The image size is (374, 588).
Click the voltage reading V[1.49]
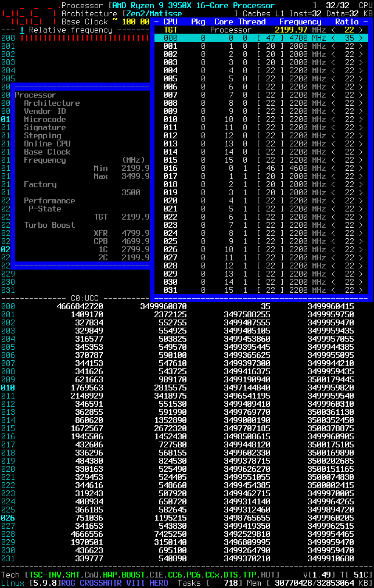[x=318, y=575]
